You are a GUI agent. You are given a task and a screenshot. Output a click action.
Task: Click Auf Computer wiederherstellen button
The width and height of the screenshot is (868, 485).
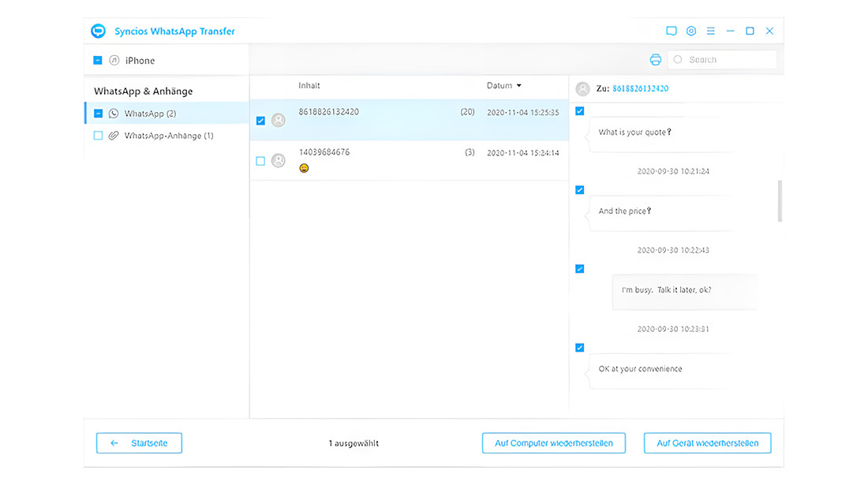554,443
